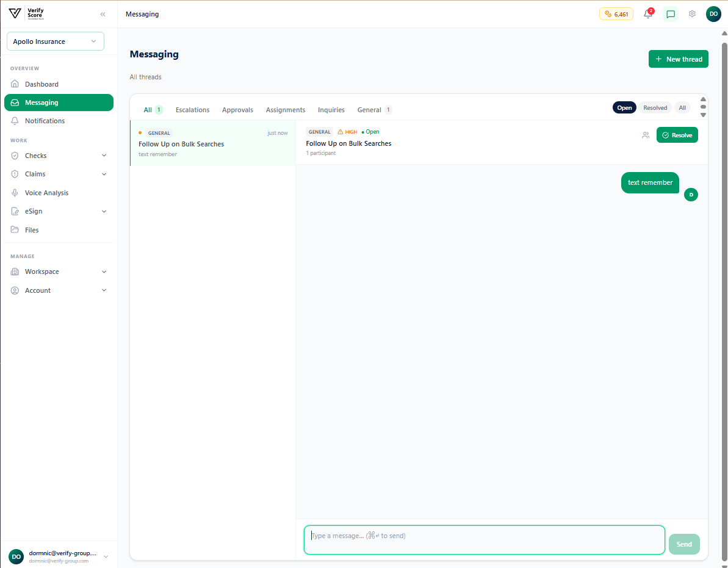Viewport: 728px width, 568px height.
Task: Click the Account user circle icon
Action: (x=15, y=290)
